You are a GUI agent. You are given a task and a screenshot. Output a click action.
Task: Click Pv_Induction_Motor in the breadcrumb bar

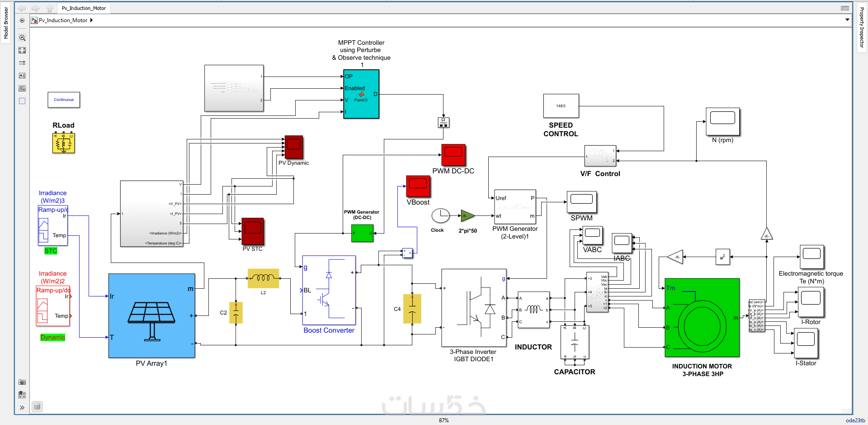point(63,20)
